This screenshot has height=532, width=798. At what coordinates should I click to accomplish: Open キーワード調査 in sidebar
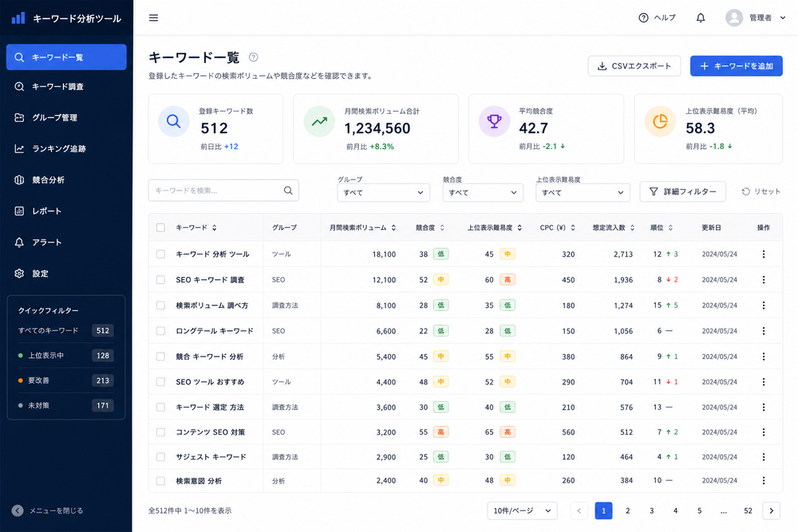pyautogui.click(x=66, y=86)
